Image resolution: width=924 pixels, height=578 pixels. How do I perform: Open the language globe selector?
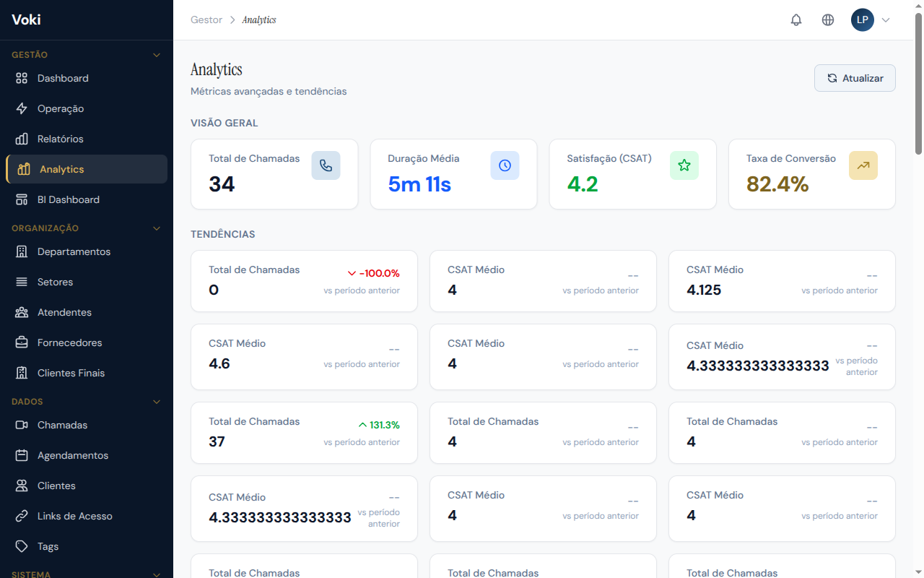point(828,20)
